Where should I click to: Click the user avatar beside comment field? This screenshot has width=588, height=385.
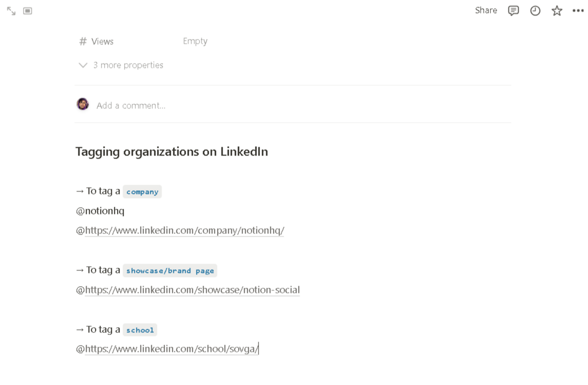[83, 104]
